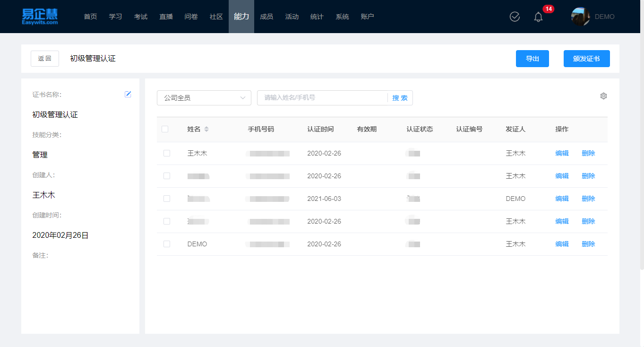The image size is (644, 347).
Task: Check the box for the DEMO row
Action: 166,244
